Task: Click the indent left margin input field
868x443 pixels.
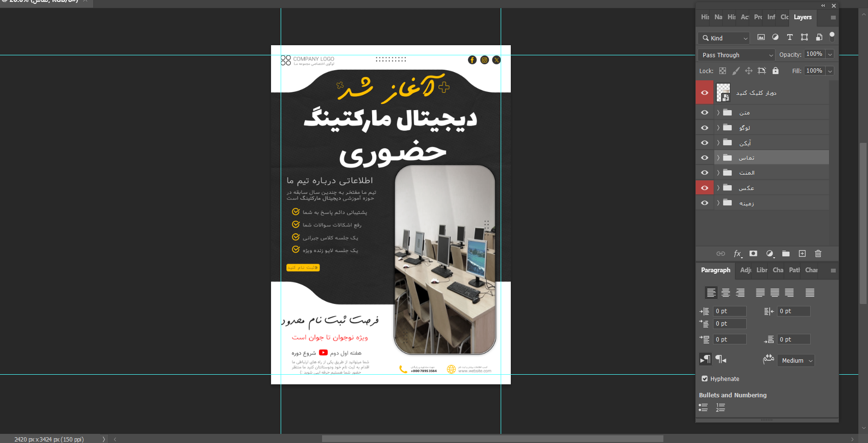Action: point(730,311)
